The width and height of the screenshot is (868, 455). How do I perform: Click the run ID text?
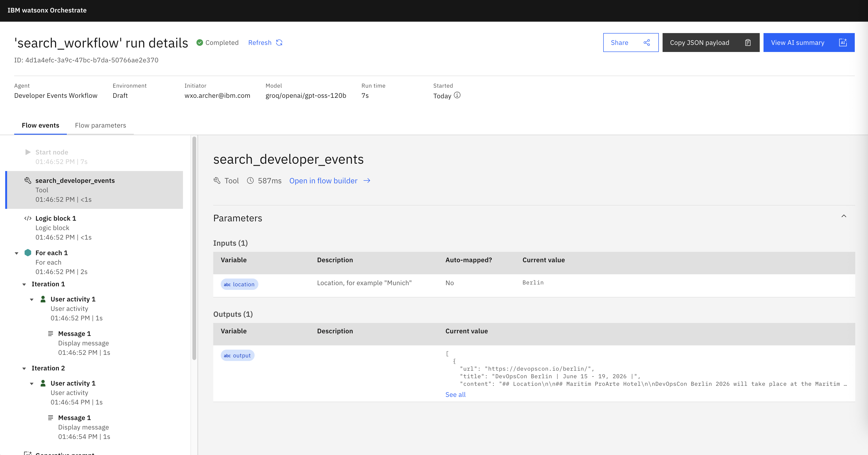tap(86, 60)
